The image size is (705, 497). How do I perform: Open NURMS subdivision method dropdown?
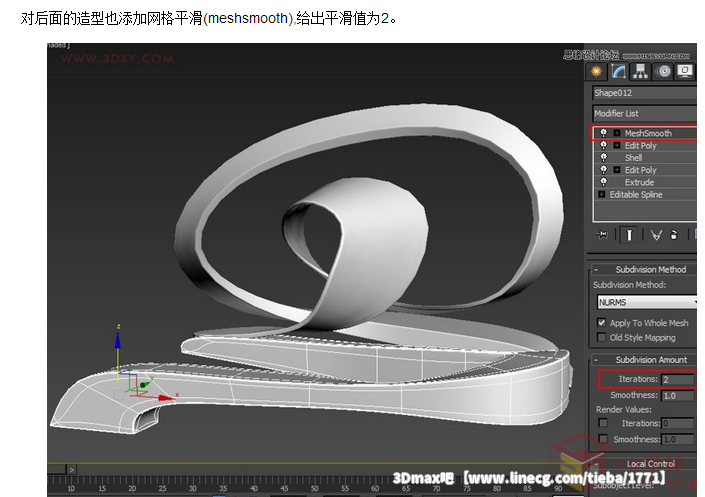pos(647,302)
